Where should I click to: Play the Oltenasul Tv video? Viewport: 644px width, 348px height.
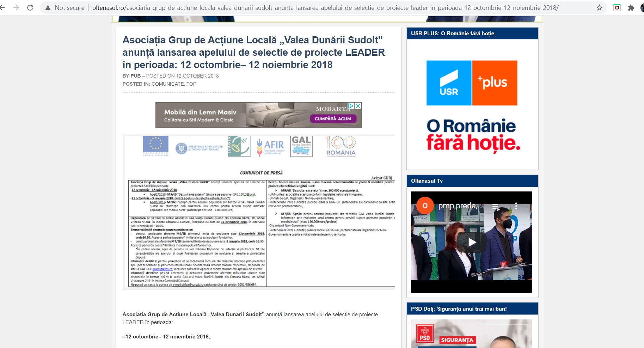pos(472,242)
